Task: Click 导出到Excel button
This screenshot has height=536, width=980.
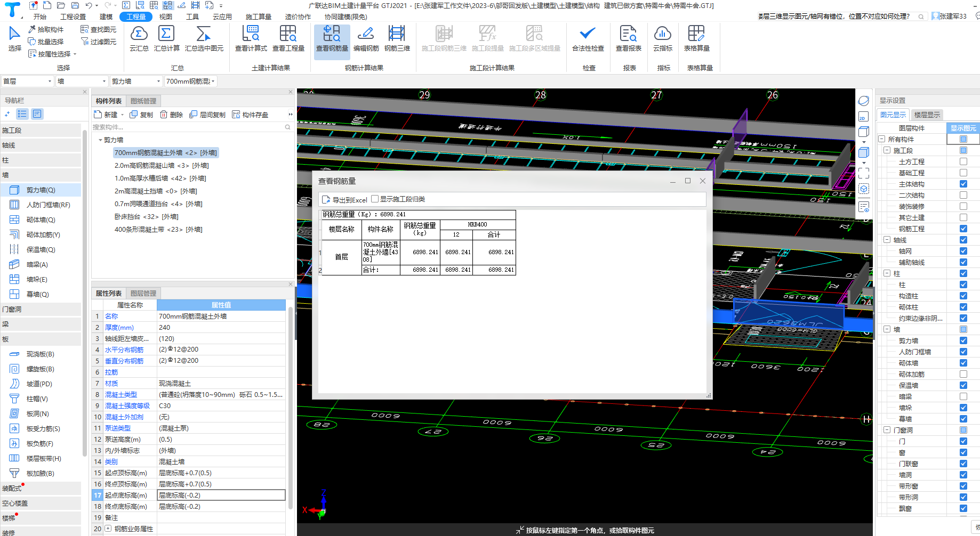Action: click(344, 199)
